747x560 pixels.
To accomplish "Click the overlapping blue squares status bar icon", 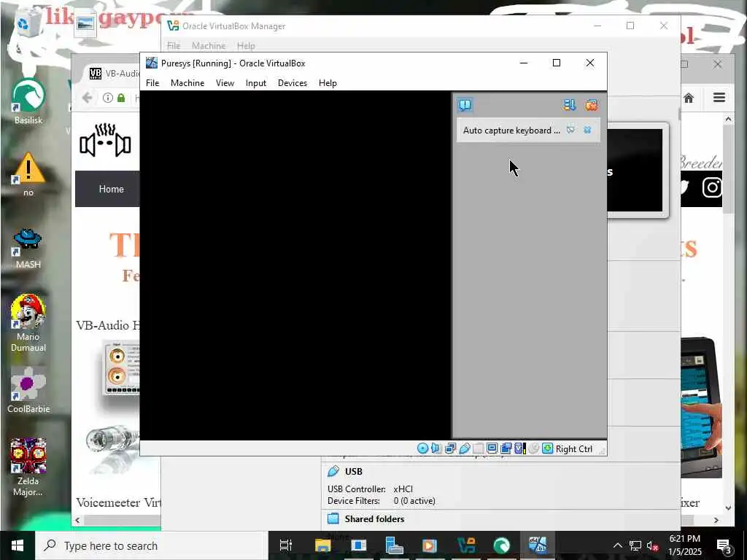I will point(506,448).
